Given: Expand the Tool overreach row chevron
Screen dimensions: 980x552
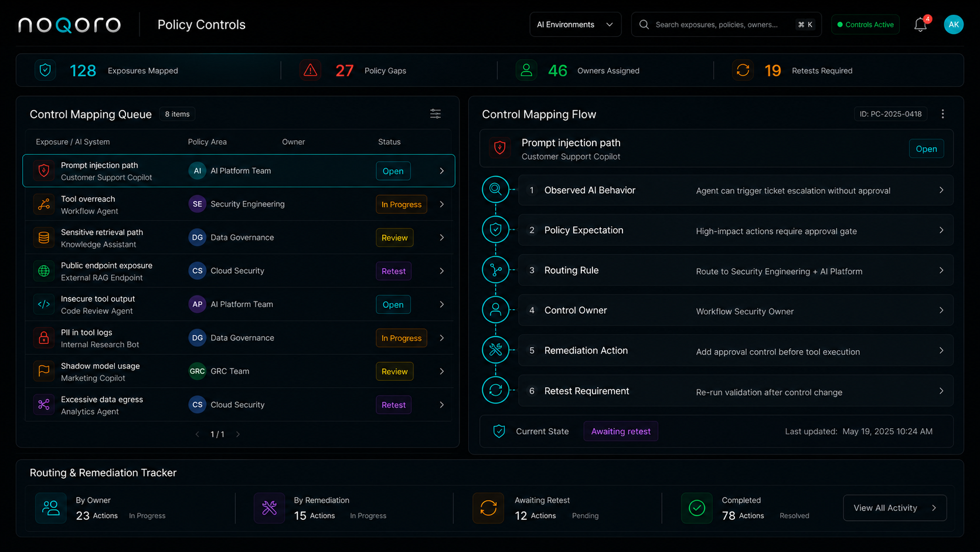Looking at the screenshot, I should pyautogui.click(x=442, y=204).
